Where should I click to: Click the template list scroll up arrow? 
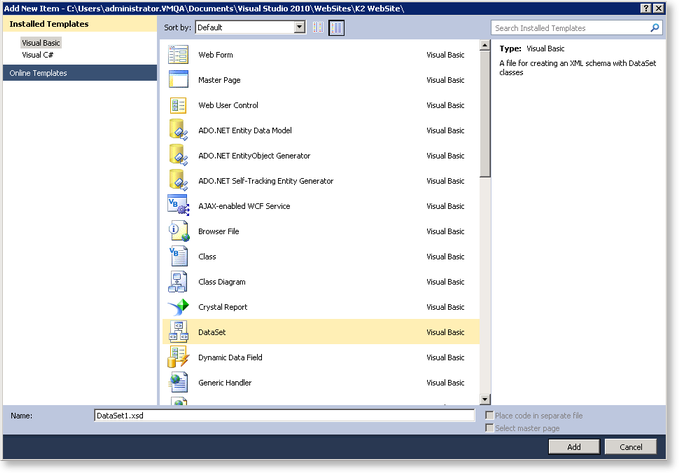pos(485,45)
